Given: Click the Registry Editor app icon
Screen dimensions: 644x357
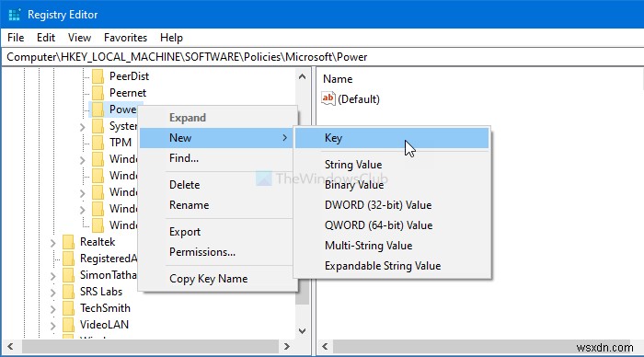Looking at the screenshot, I should click(x=15, y=15).
